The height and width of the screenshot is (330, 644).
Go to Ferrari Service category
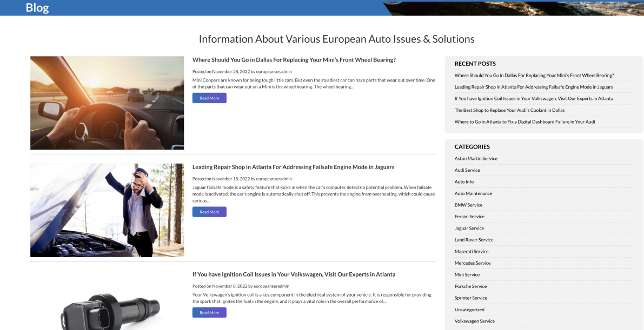coord(469,217)
